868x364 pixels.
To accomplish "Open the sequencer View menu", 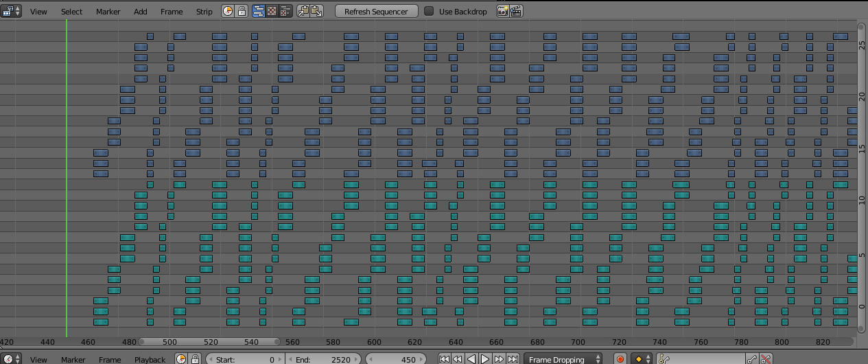I will (x=39, y=12).
